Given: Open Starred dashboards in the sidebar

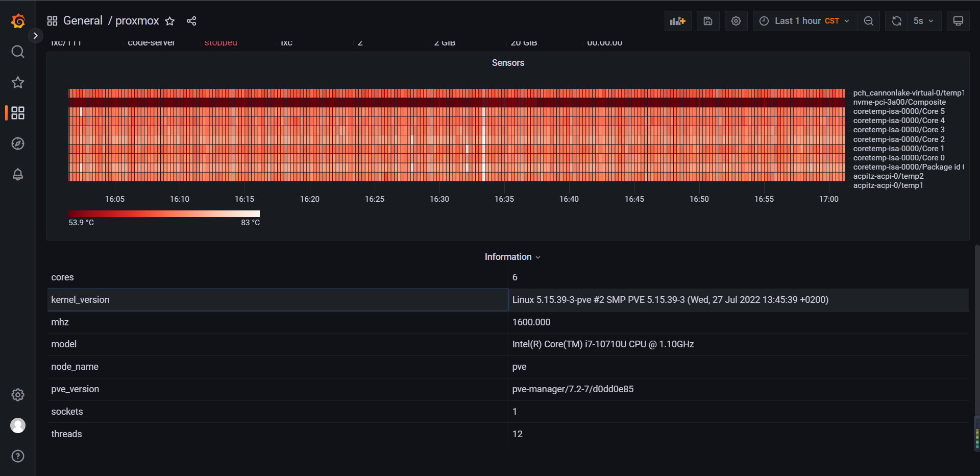Looking at the screenshot, I should [x=18, y=82].
